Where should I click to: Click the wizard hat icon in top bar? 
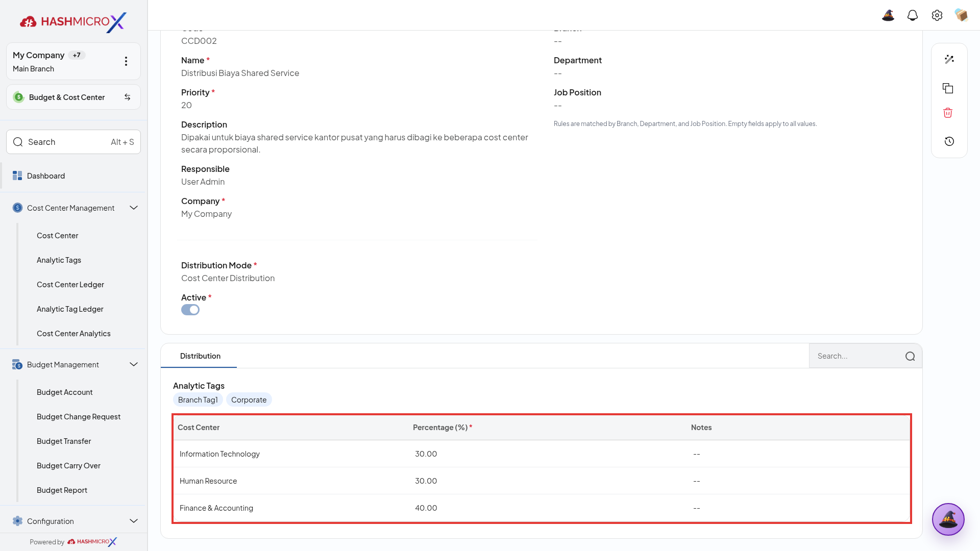(x=888, y=15)
